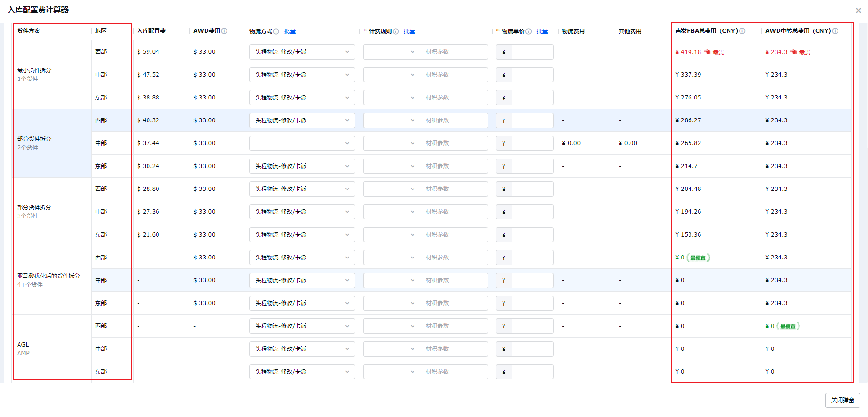Screen dimensions: 868x417
Task: Click the ¥ 265.82 FBA total value
Action: pos(688,143)
